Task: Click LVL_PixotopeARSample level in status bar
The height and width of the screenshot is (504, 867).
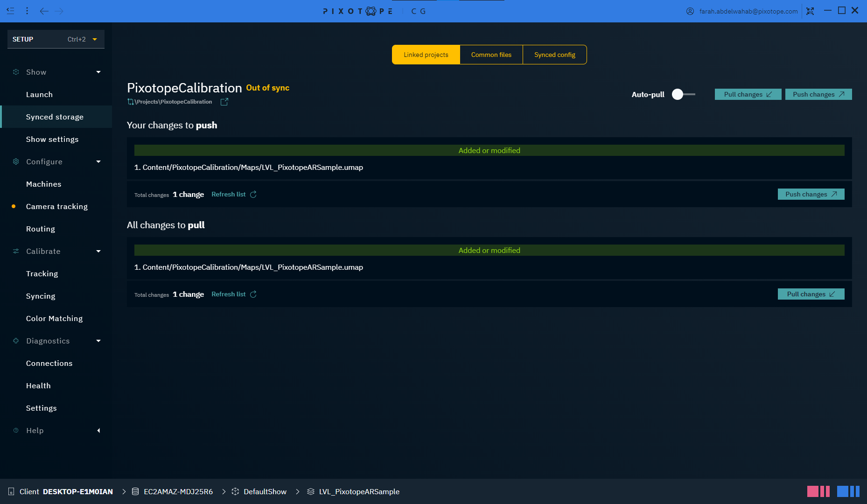Action: (x=359, y=491)
